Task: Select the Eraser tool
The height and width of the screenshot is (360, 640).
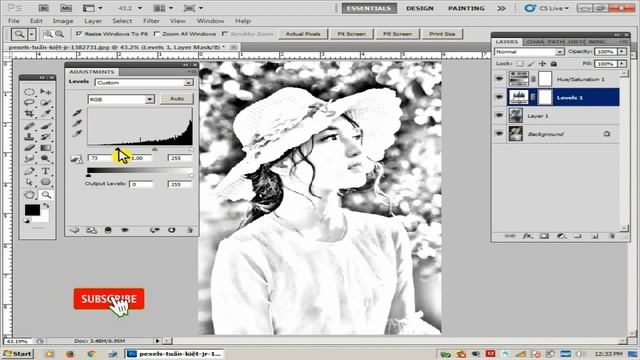Action: [x=29, y=148]
